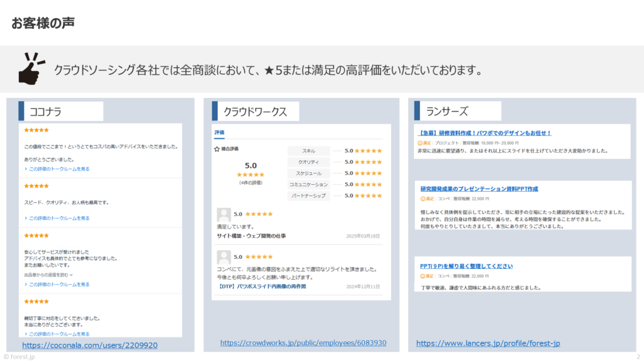Click the date 2025年03月18日
The height and width of the screenshot is (362, 644).
[x=363, y=236]
